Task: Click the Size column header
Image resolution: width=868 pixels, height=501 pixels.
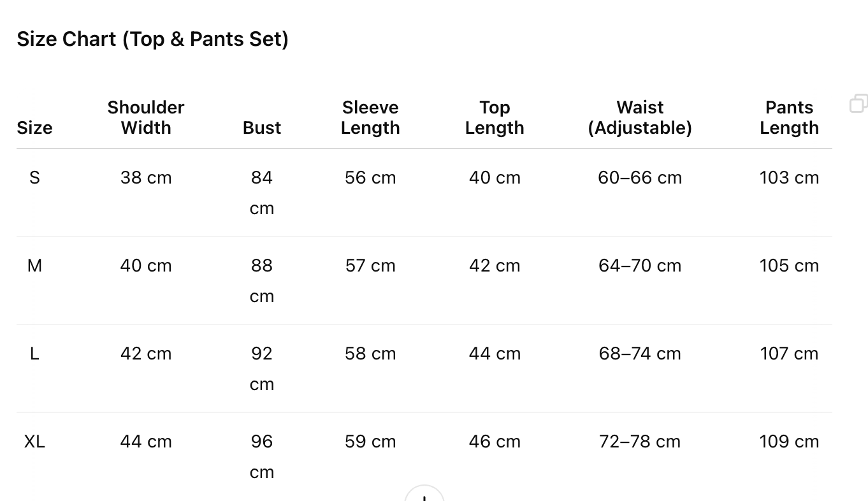Action: coord(34,127)
